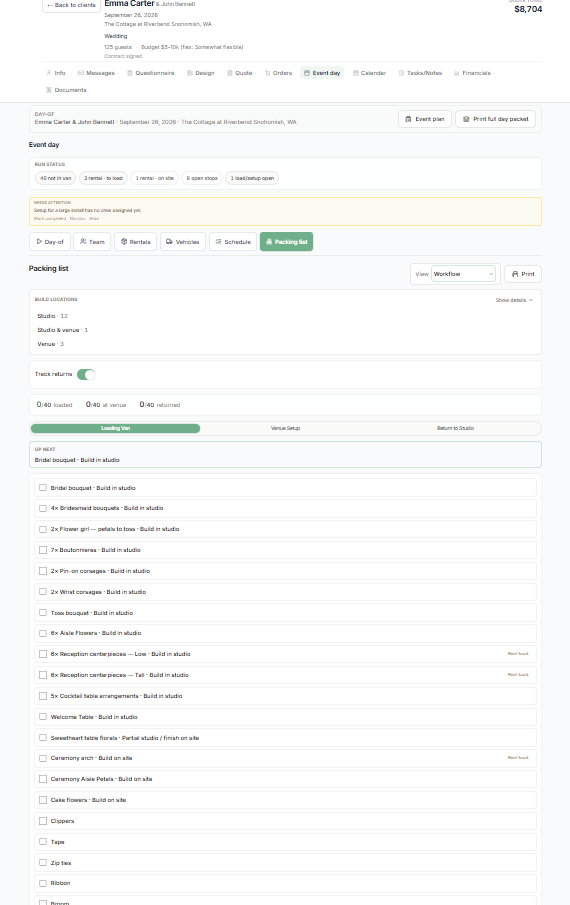Mark 2x Pin-on corsages as loaded

(43, 571)
